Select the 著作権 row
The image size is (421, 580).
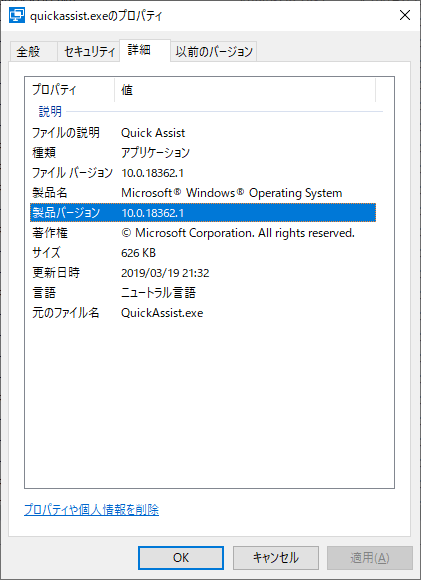pyautogui.click(x=203, y=233)
